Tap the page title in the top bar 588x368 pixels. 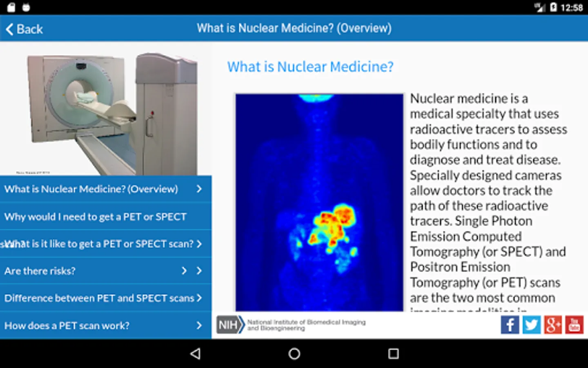pyautogui.click(x=294, y=28)
